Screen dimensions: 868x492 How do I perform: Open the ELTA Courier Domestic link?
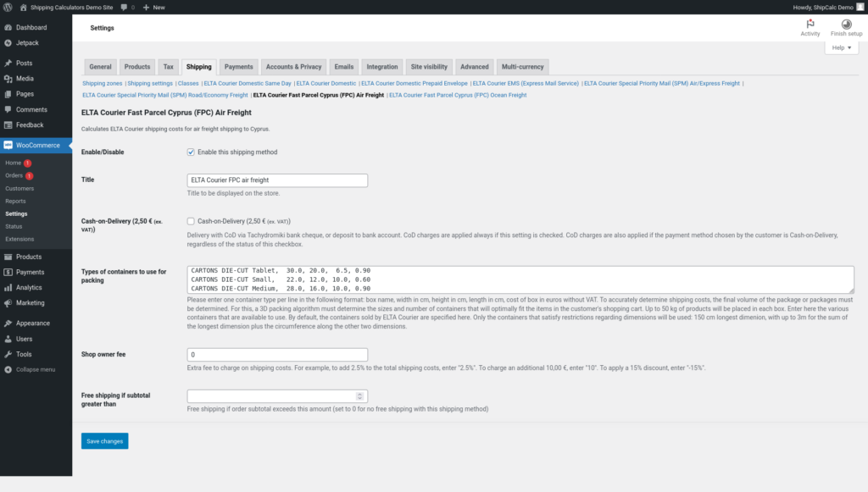click(x=326, y=84)
